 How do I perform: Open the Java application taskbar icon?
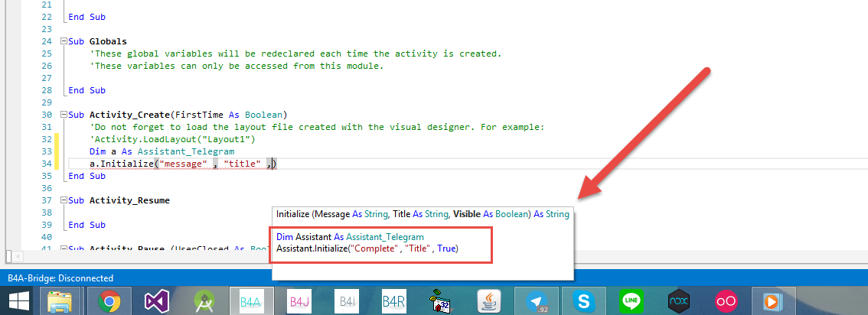point(489,301)
